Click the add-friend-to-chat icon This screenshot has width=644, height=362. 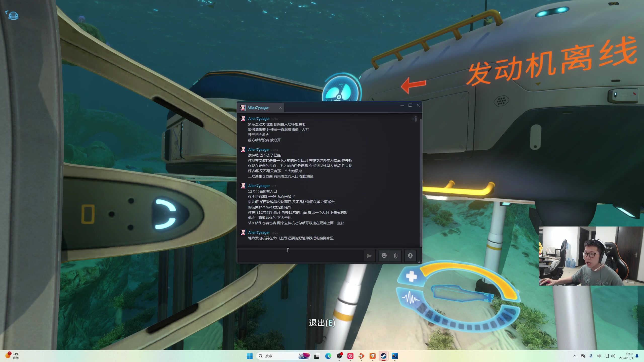pos(414,119)
